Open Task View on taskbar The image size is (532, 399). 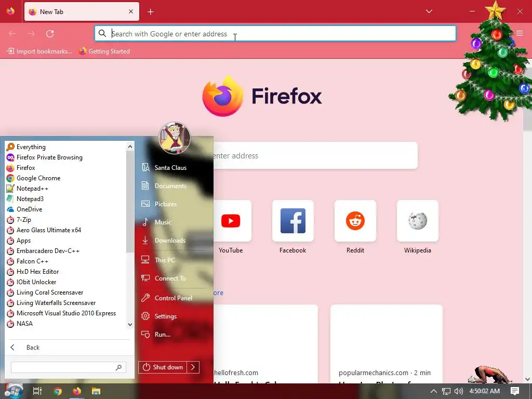pyautogui.click(x=37, y=391)
